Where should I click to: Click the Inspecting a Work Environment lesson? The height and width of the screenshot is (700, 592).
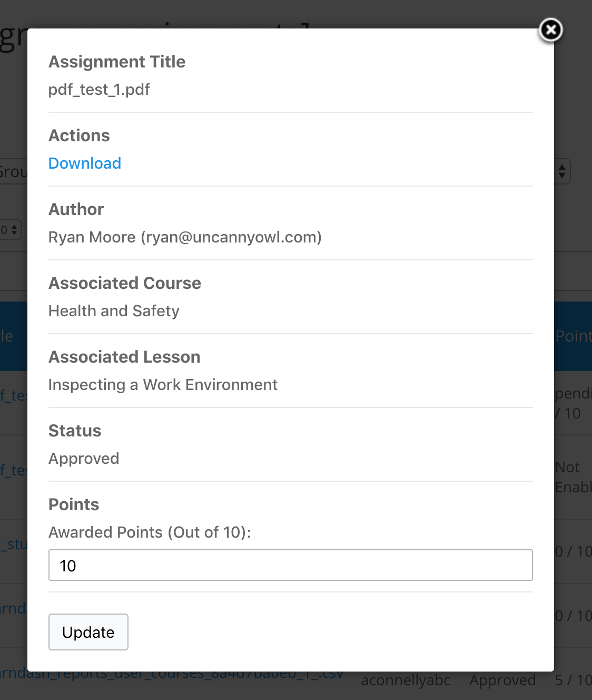coord(163,385)
